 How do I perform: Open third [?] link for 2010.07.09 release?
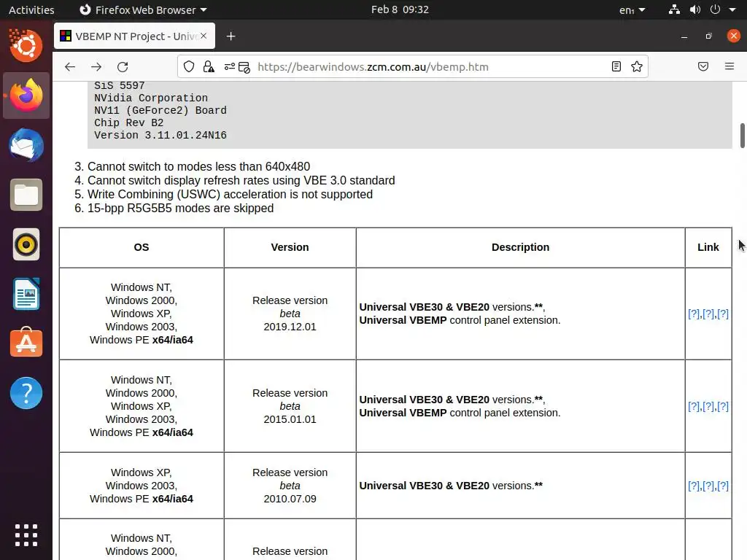(723, 486)
